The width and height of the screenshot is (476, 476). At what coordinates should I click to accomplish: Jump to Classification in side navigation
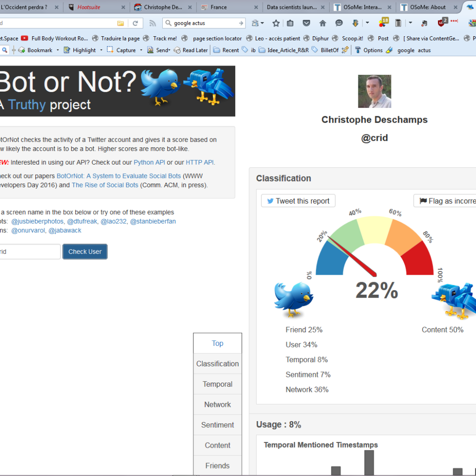[218, 364]
